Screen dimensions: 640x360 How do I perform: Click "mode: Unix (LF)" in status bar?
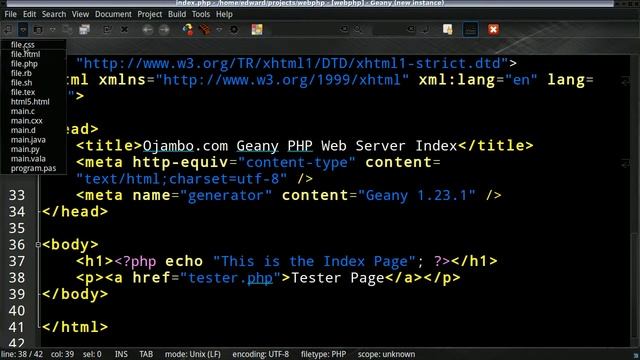click(x=193, y=354)
